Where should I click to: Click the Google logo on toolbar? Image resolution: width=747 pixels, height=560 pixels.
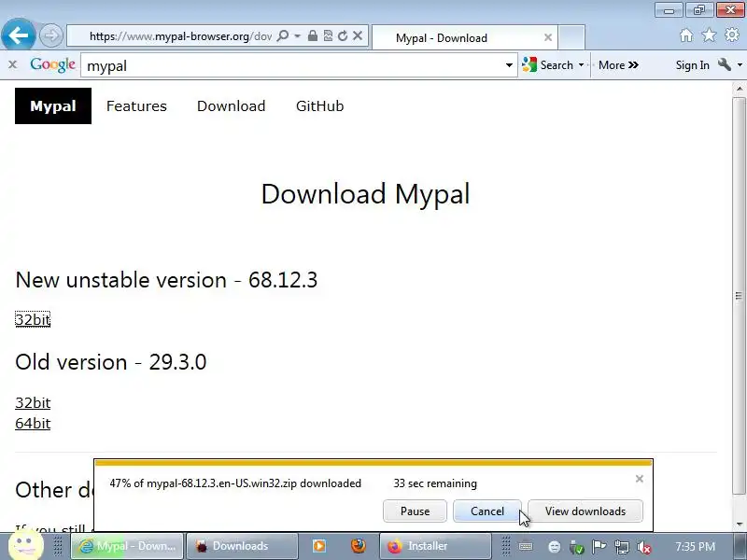pos(52,64)
